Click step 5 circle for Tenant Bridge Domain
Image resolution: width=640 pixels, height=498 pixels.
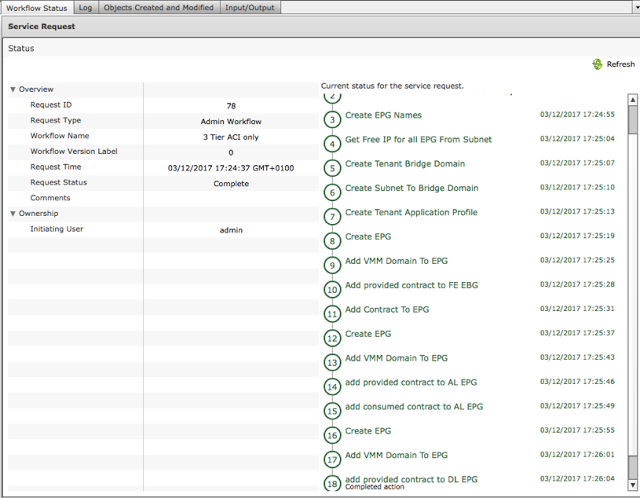click(332, 168)
